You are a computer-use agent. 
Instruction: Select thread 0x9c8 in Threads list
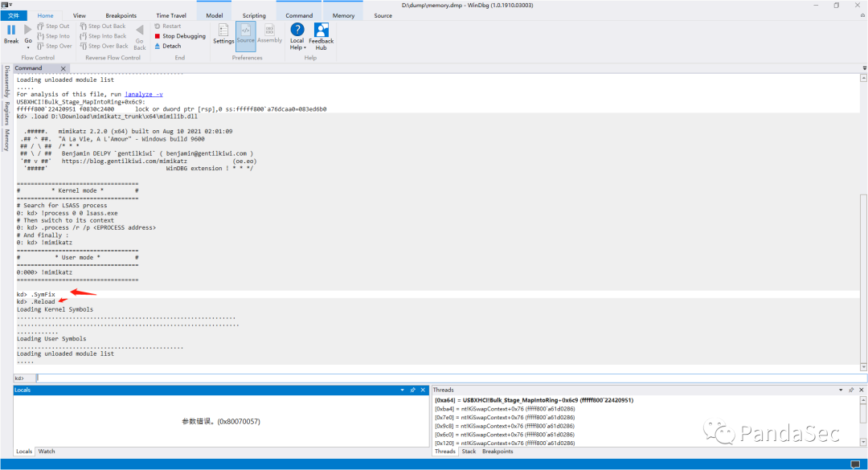pyautogui.click(x=504, y=426)
